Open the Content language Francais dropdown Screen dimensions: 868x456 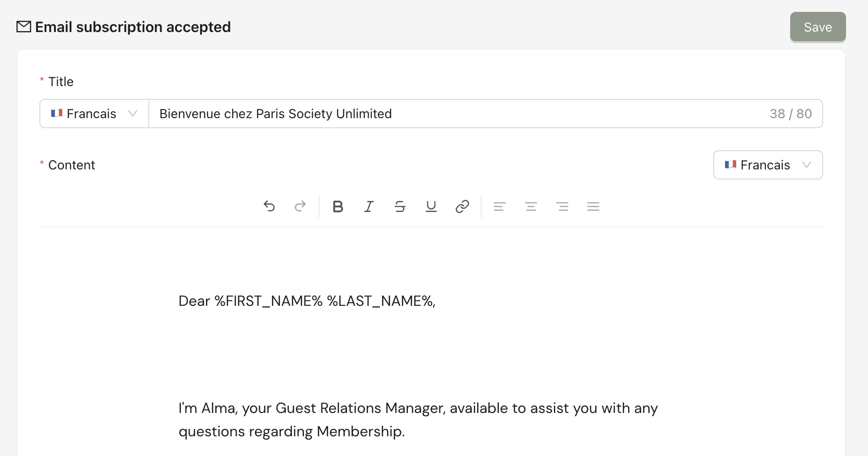coord(768,165)
